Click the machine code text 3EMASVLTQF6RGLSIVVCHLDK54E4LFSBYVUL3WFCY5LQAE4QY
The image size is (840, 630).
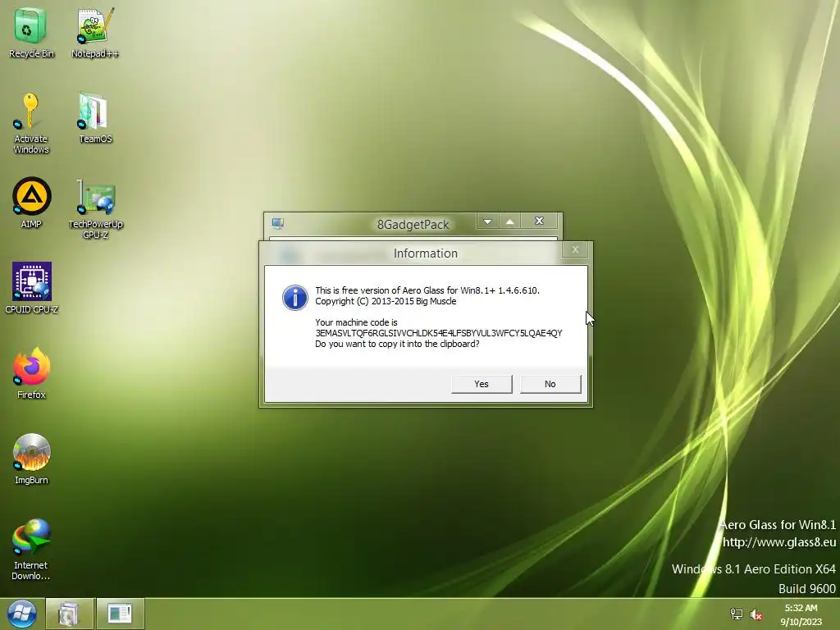tap(439, 333)
